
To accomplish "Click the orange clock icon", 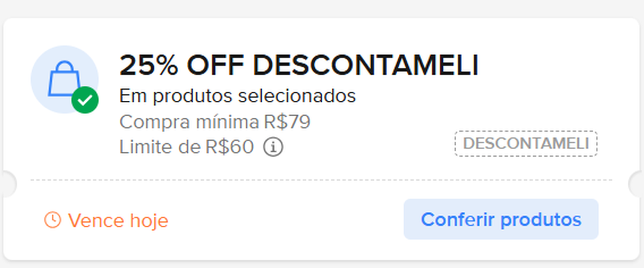I will pyautogui.click(x=52, y=220).
